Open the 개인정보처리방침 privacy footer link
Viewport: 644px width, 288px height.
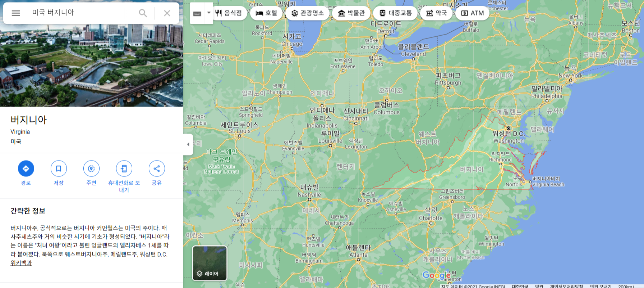coord(566,286)
